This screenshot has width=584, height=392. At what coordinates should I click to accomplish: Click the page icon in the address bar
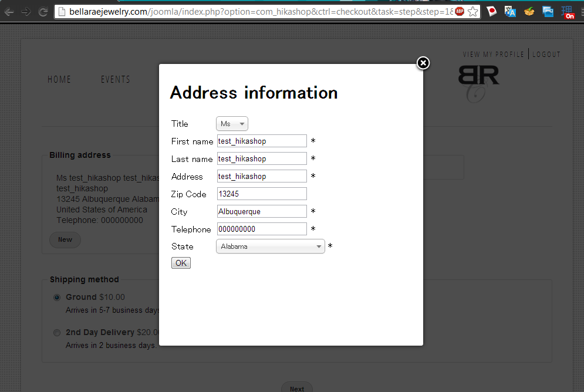[x=62, y=12]
